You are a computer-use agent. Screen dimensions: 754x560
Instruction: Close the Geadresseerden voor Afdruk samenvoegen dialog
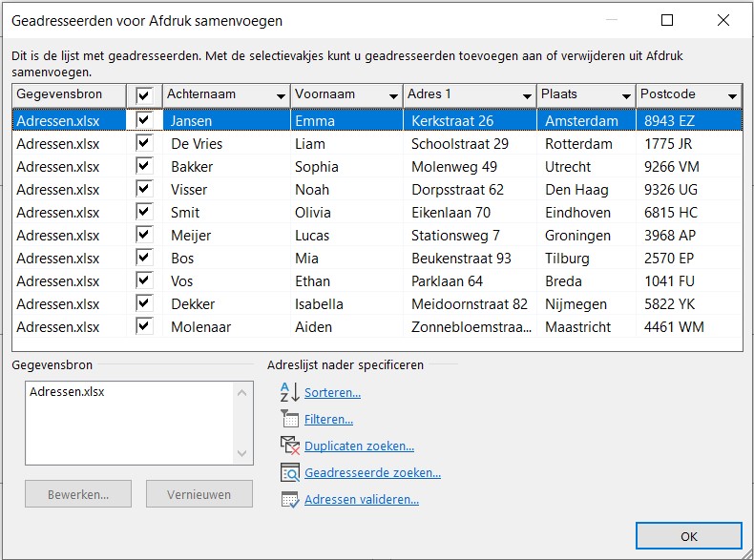pyautogui.click(x=723, y=20)
